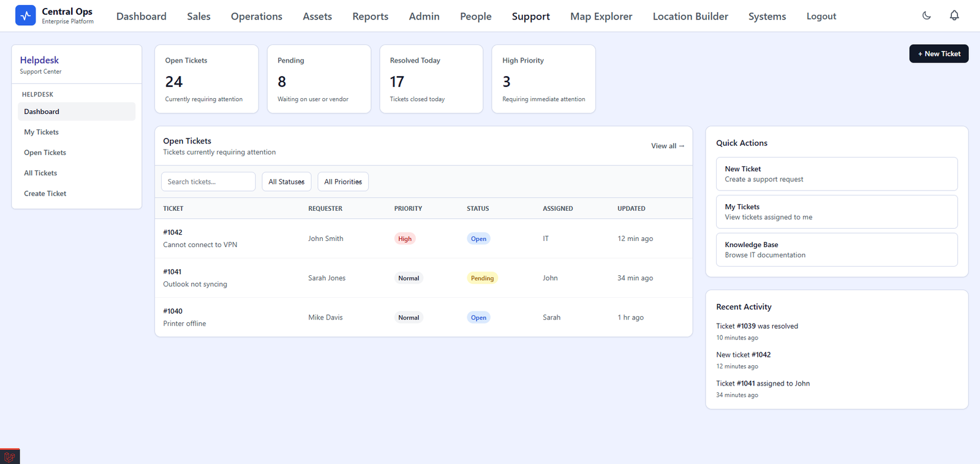
Task: Open My Tickets in the Helpdesk sidebar
Action: (77, 132)
